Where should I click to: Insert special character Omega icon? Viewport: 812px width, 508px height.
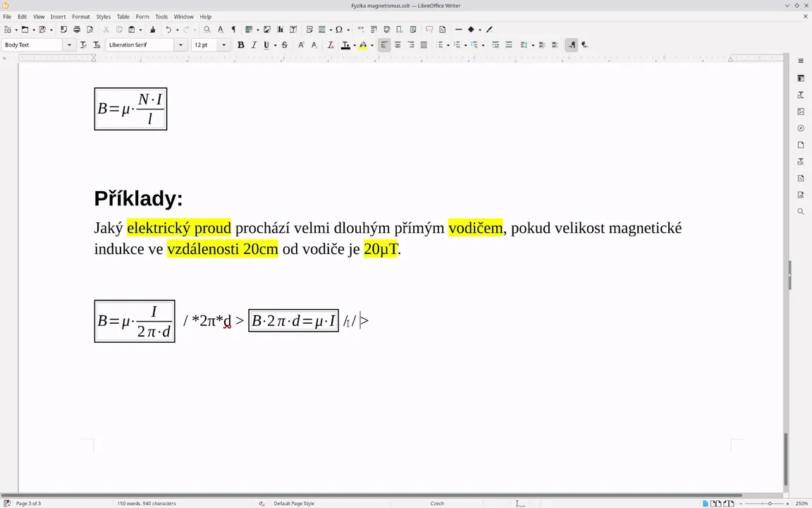click(x=338, y=30)
